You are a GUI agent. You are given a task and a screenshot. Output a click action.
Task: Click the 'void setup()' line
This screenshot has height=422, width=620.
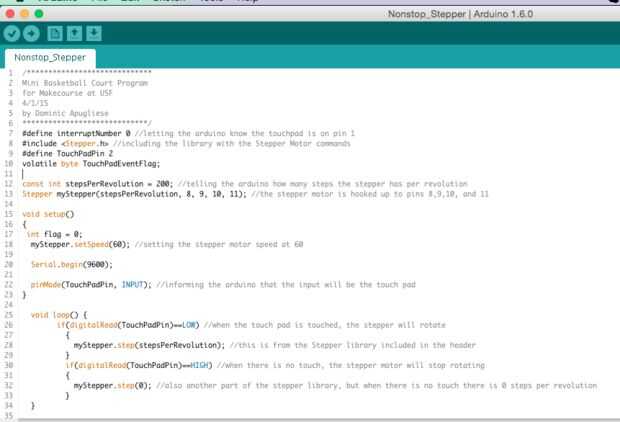[x=48, y=214]
